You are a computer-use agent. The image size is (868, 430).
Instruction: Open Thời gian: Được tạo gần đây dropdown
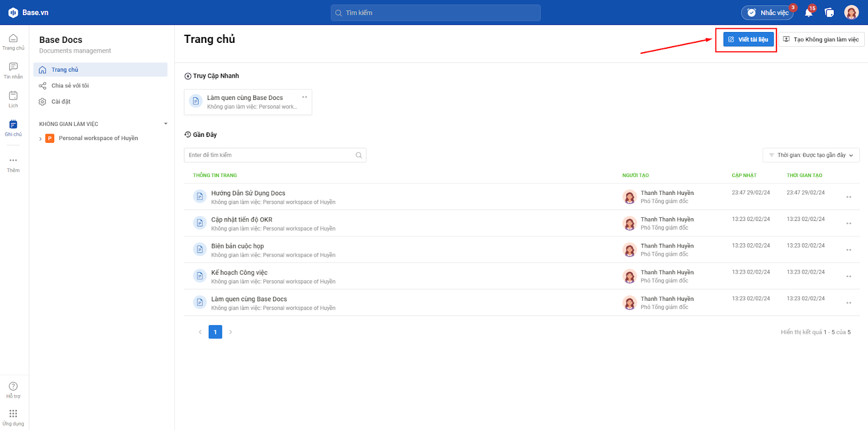811,155
